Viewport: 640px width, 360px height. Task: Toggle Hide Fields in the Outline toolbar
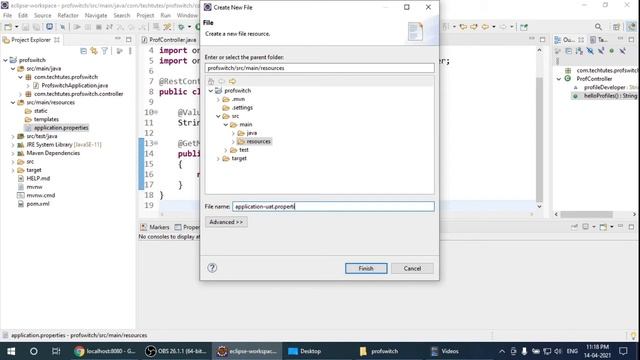coord(590,51)
